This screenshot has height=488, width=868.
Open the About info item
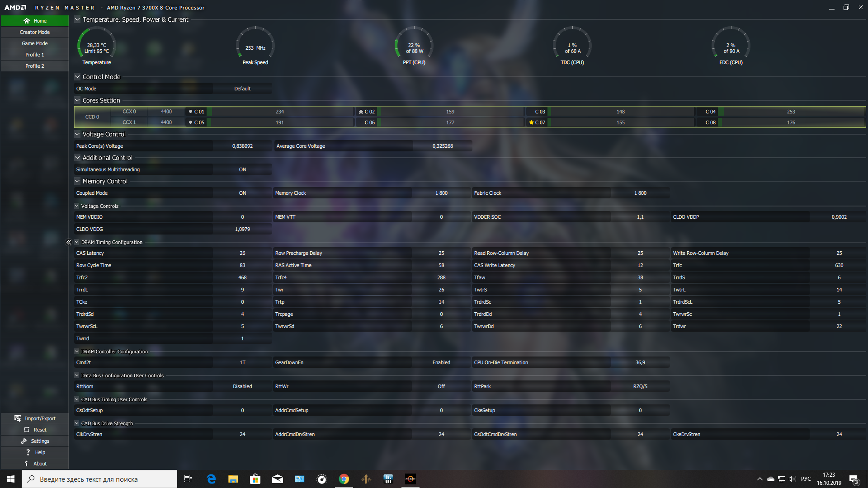coord(35,464)
